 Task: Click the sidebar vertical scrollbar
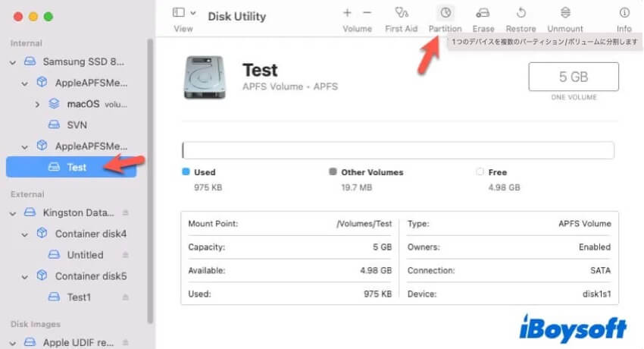(x=150, y=174)
